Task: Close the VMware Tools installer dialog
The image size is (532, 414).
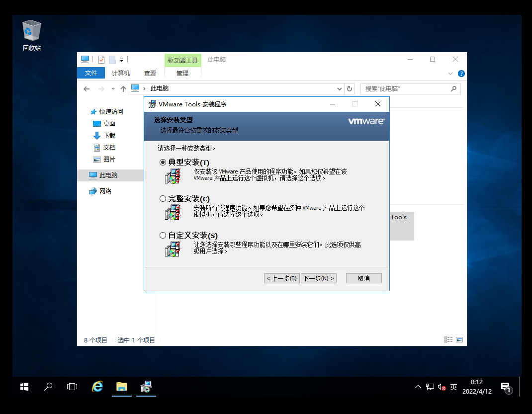Action: (378, 104)
